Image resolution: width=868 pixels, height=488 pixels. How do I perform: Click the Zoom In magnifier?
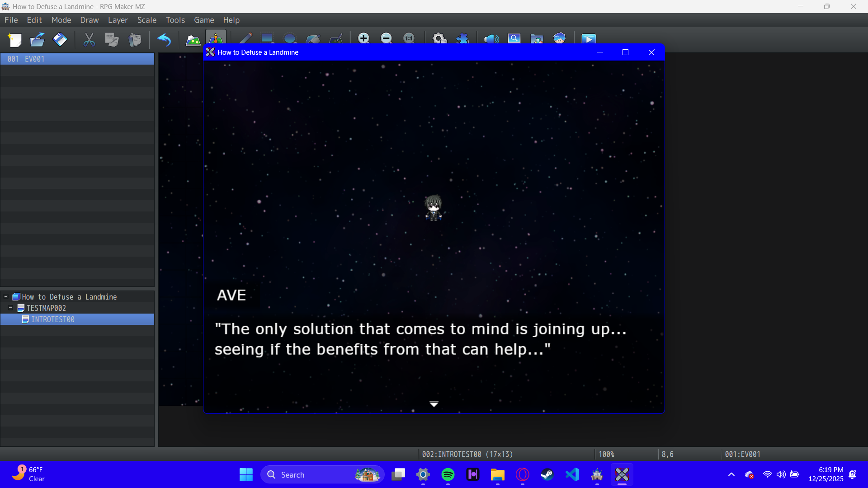[x=363, y=38]
